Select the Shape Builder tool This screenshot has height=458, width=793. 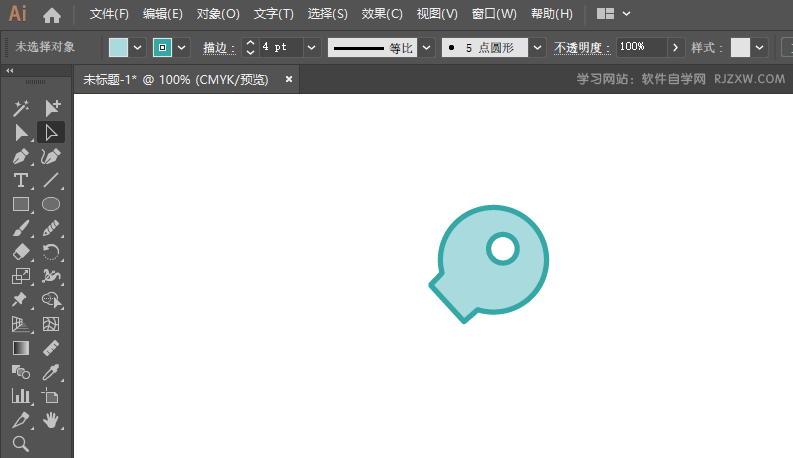tap(51, 300)
